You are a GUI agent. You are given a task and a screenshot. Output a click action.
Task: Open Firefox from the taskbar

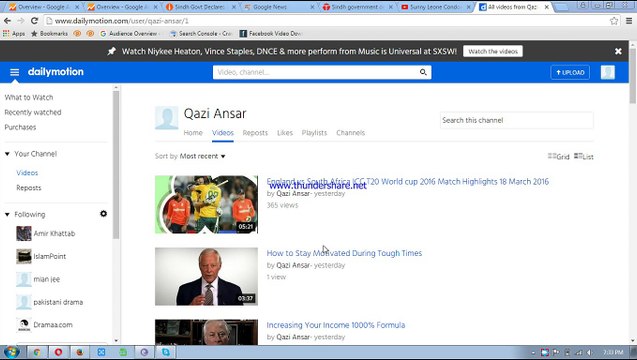(80, 352)
